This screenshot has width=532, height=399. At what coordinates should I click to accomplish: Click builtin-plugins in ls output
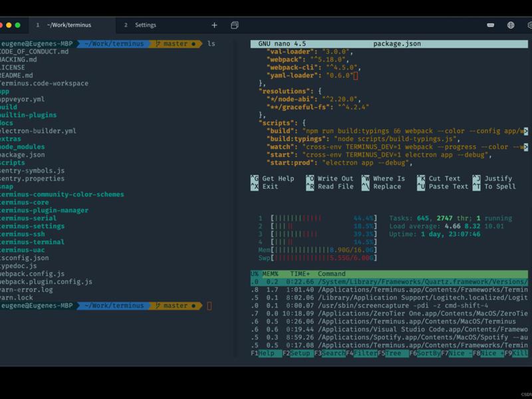click(28, 115)
